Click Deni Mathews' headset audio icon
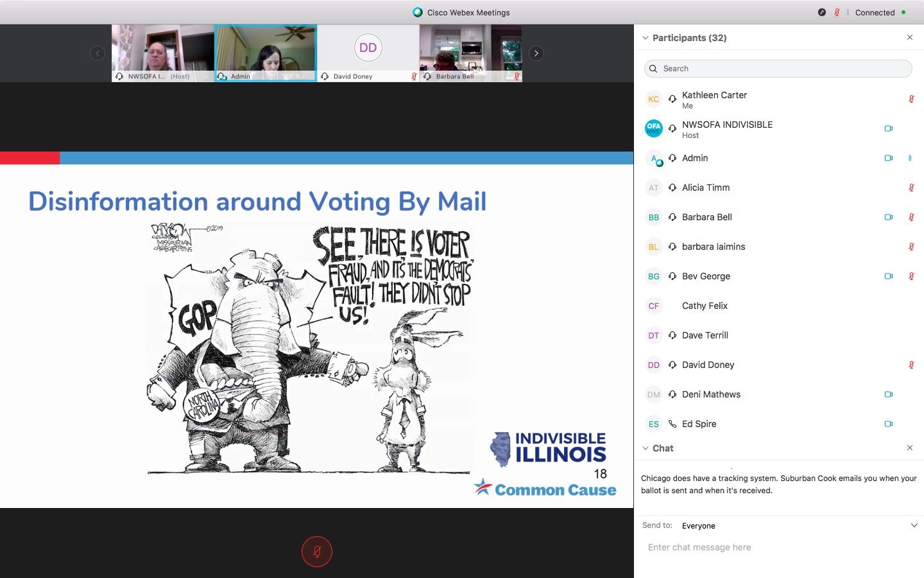 (x=672, y=394)
